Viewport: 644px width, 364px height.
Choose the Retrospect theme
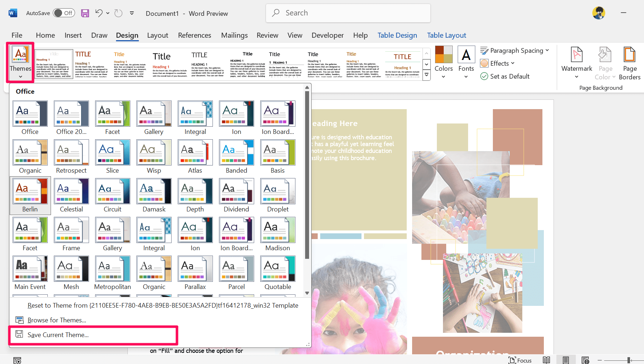(71, 157)
